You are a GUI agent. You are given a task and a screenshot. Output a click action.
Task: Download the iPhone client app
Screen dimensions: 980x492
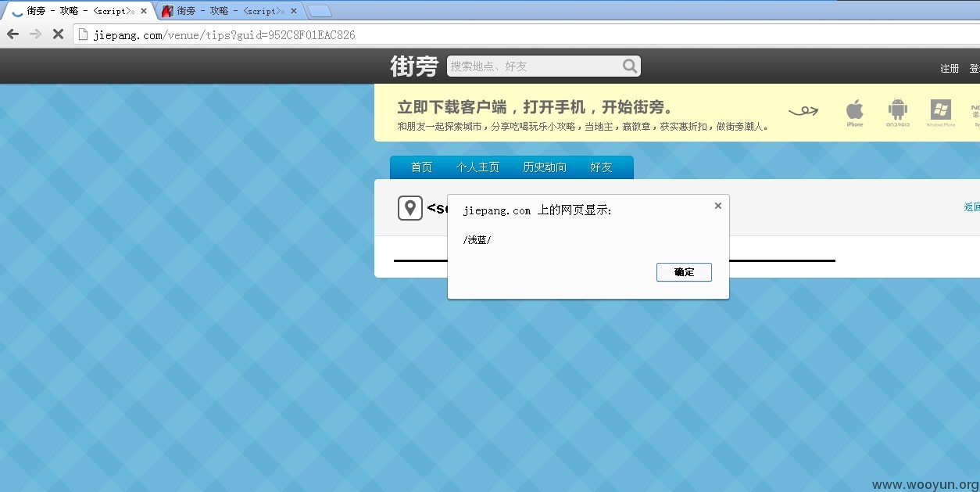click(855, 113)
